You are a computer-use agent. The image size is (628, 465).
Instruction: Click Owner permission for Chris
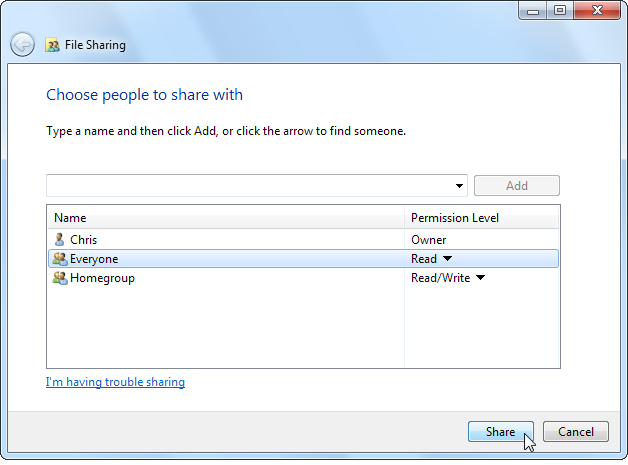tap(429, 240)
